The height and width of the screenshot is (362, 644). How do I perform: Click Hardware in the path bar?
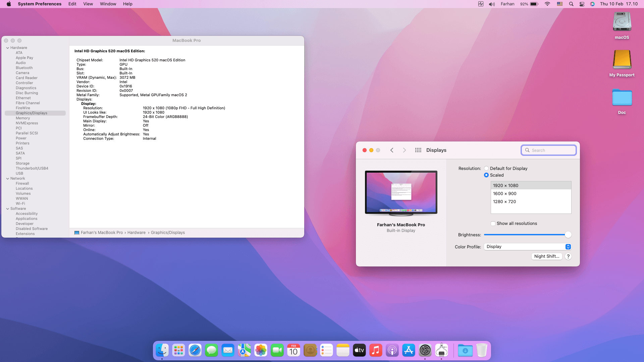137,233
